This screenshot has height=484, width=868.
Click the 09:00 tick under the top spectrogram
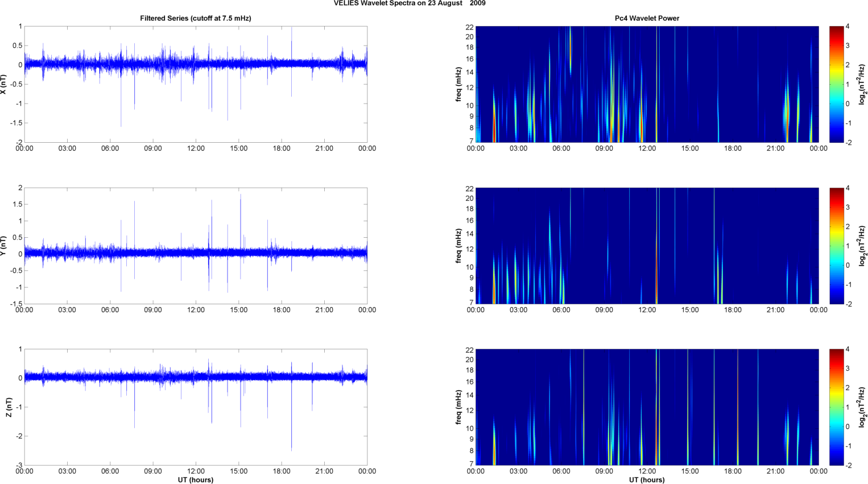pyautogui.click(x=604, y=148)
